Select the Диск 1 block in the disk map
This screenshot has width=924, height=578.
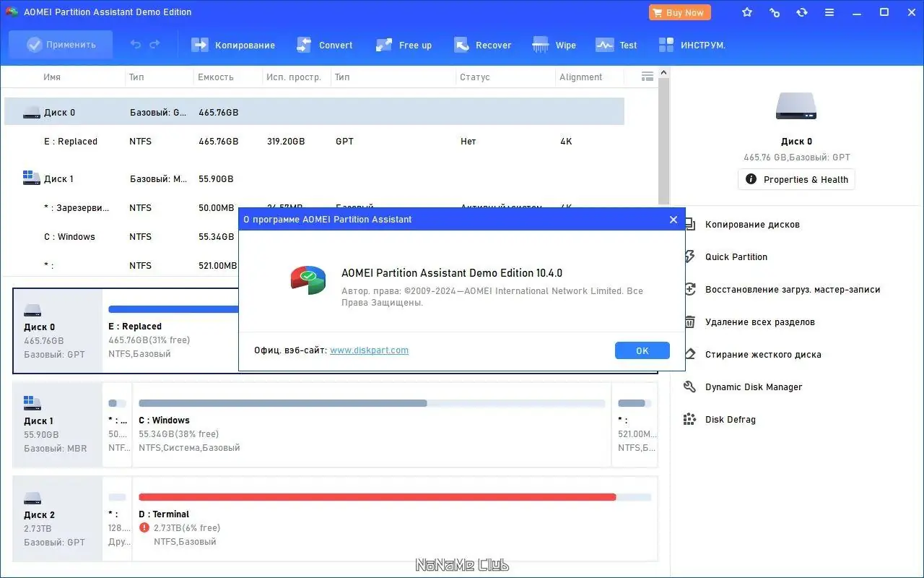[x=58, y=425]
